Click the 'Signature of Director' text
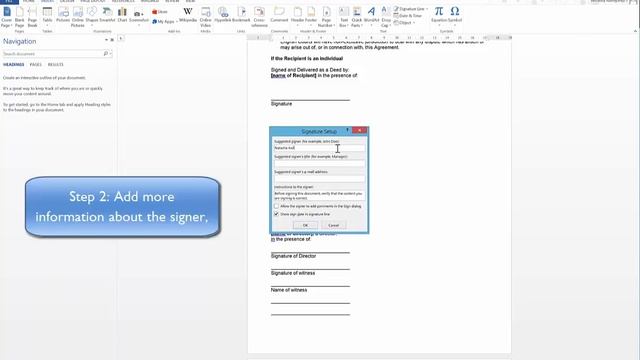Viewport: 640px width, 360px height. coord(293,256)
